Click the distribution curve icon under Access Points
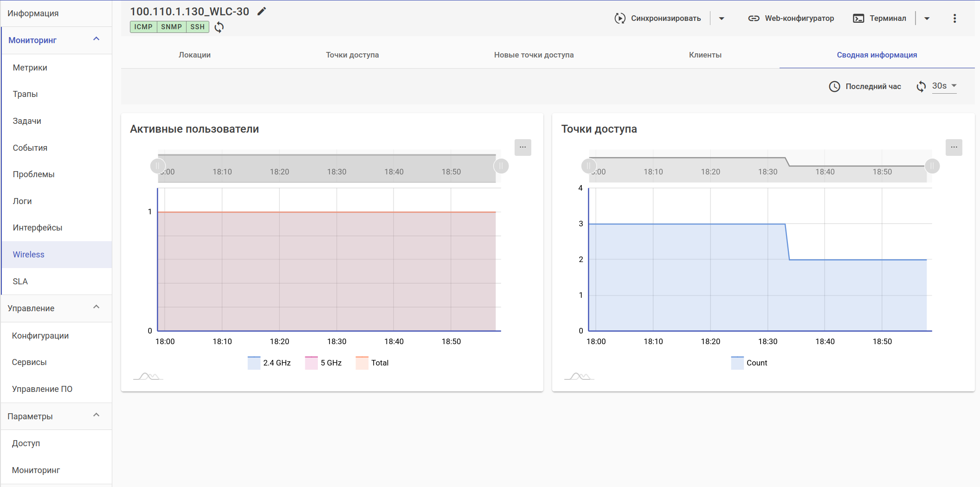The image size is (980, 487). [x=579, y=376]
